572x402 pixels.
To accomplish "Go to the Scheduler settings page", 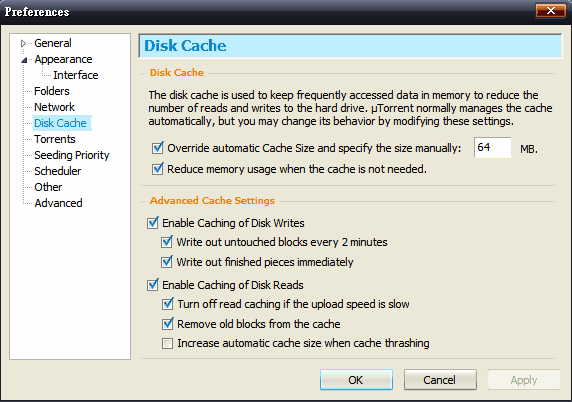I will (x=58, y=171).
